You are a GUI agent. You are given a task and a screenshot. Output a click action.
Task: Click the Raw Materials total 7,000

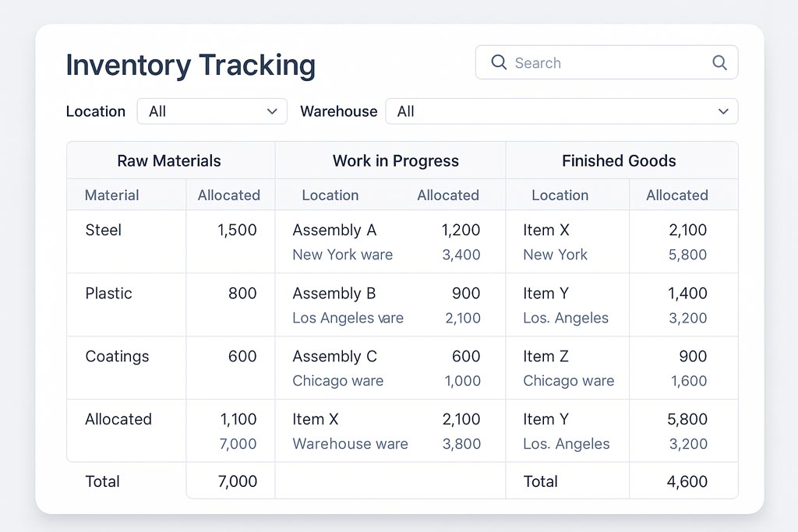(238, 481)
